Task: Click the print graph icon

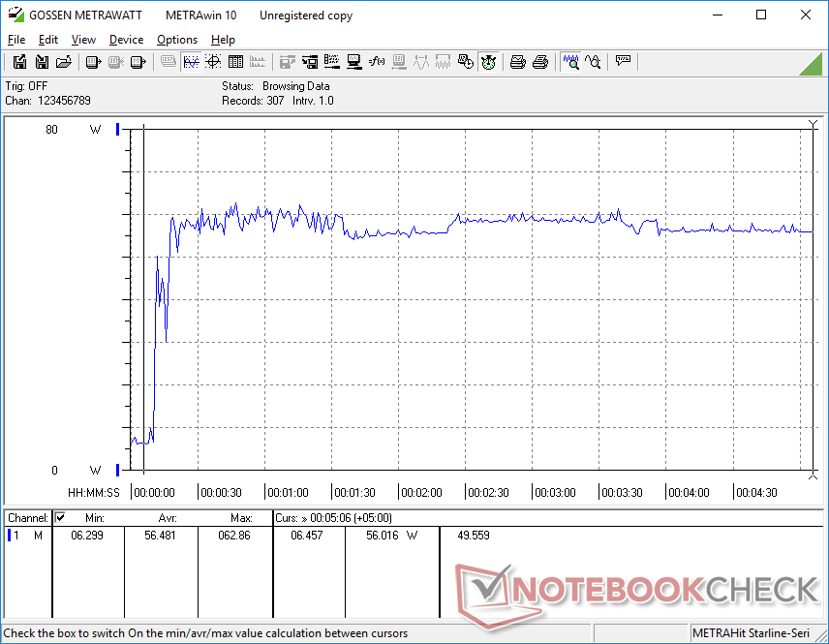Action: (517, 62)
